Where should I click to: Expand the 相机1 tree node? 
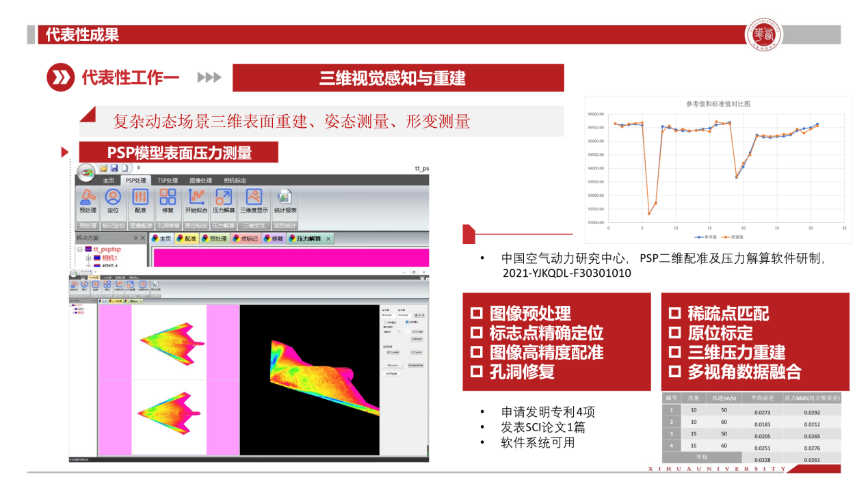[x=88, y=258]
